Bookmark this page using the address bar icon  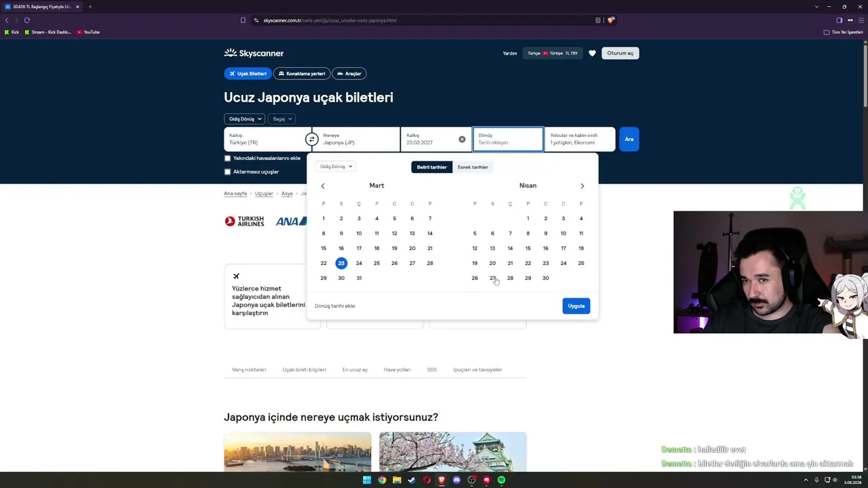tap(243, 20)
